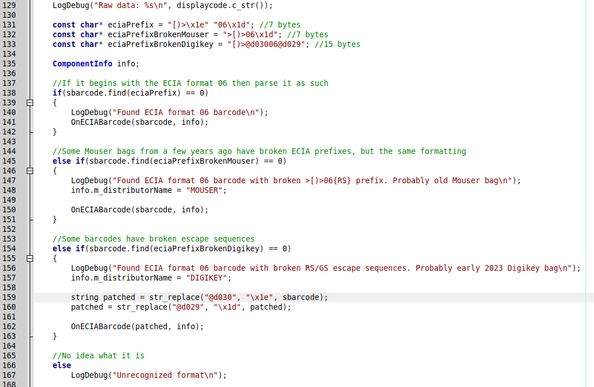The height and width of the screenshot is (387, 594).
Task: Click the "//No idea what it is" comment
Action: [x=98, y=356]
